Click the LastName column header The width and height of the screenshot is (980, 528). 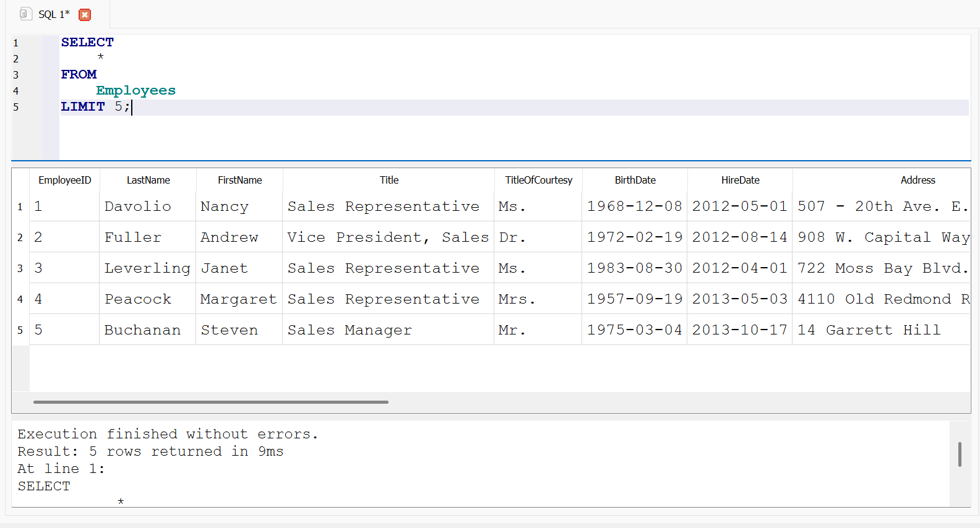pos(148,180)
